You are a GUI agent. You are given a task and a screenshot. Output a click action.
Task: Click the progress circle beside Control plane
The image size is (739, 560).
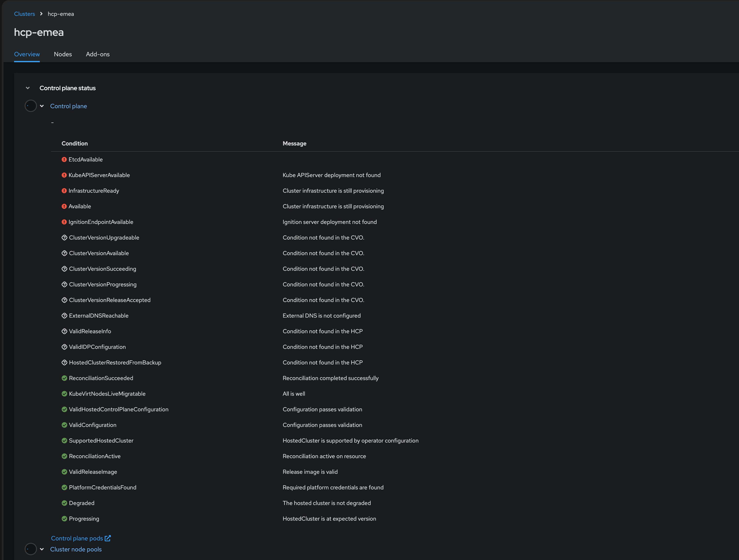pos(31,106)
